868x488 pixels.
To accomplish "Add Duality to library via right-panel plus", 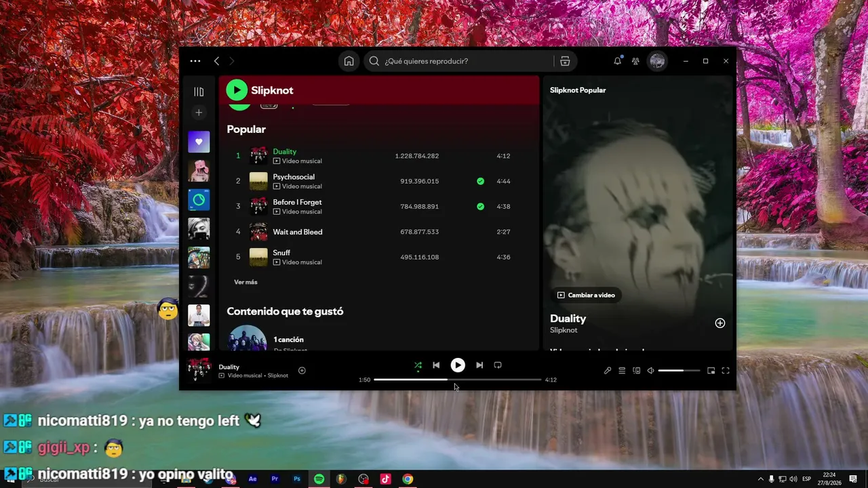I will (720, 323).
